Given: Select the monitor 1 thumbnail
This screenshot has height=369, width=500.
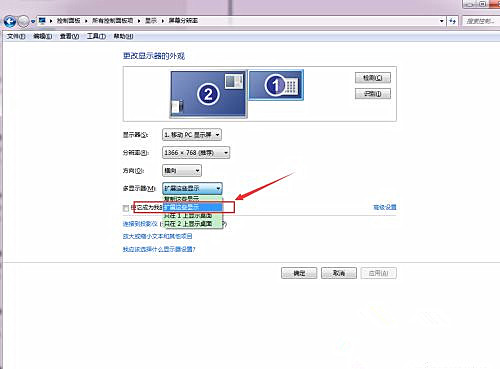Looking at the screenshot, I should point(276,85).
